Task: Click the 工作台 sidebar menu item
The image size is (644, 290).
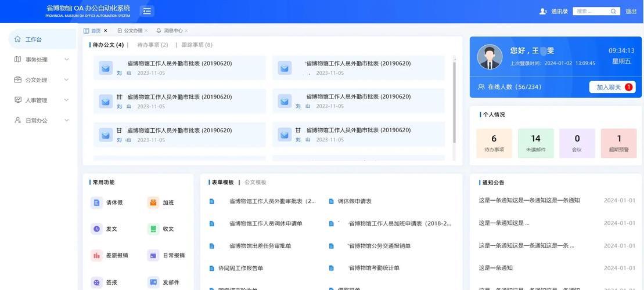Action: click(x=42, y=39)
